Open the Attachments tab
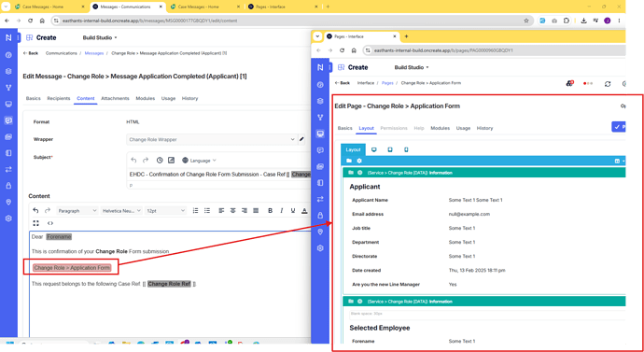 pos(115,99)
